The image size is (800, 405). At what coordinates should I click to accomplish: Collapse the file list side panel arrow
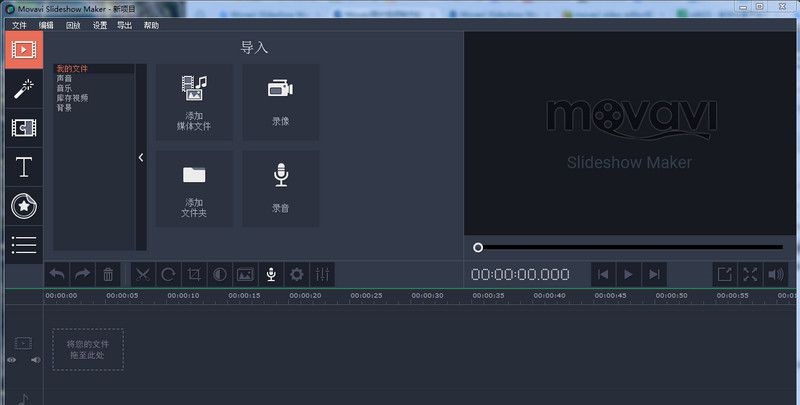pos(141,157)
